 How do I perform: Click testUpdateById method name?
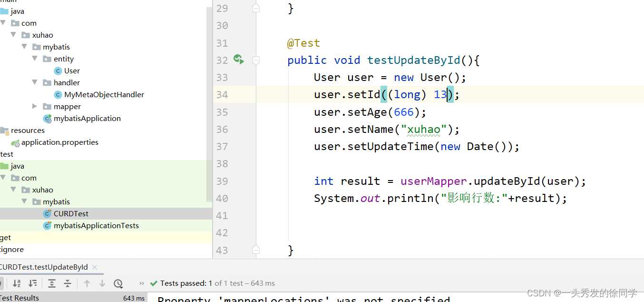point(414,60)
